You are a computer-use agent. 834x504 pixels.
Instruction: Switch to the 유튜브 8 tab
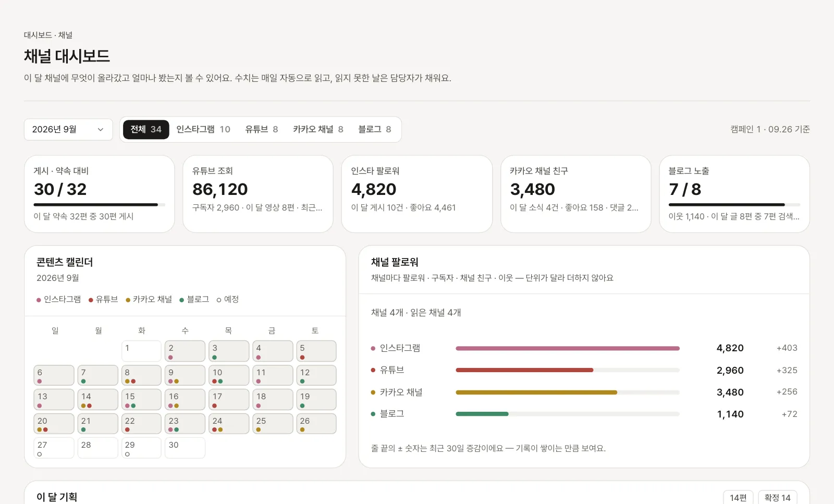pyautogui.click(x=262, y=129)
